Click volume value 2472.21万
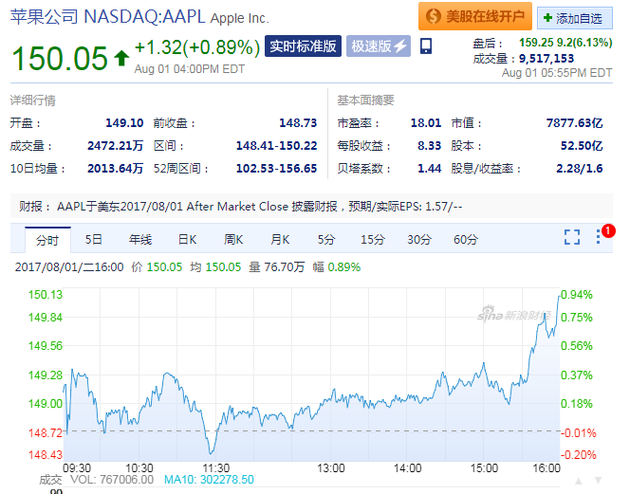630x494 pixels. click(115, 146)
